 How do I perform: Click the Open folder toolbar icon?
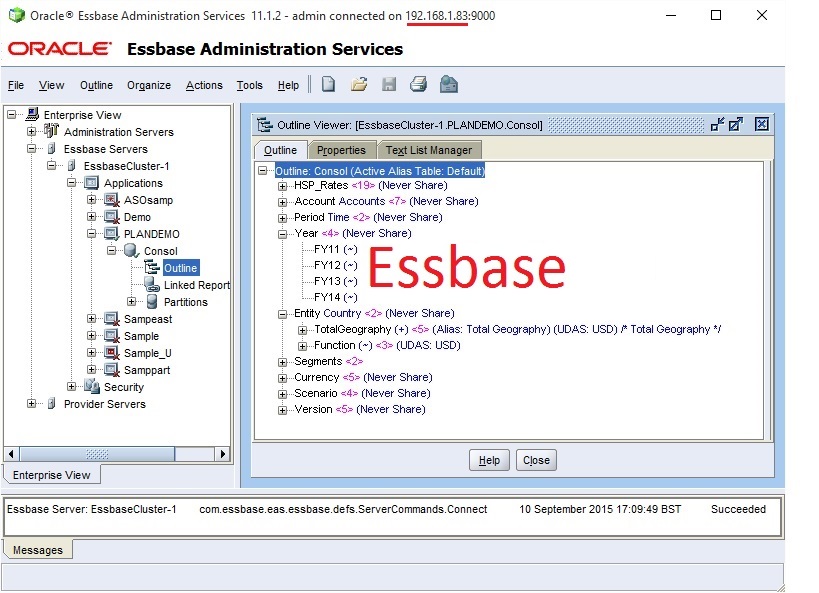point(359,85)
